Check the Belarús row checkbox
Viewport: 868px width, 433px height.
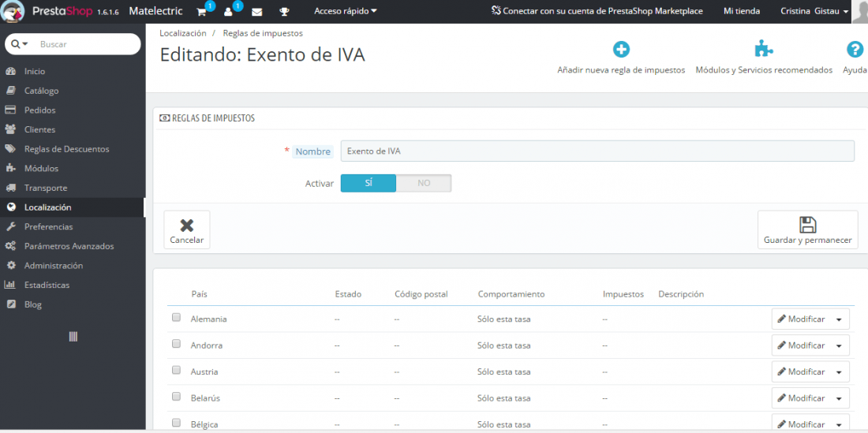click(x=176, y=397)
